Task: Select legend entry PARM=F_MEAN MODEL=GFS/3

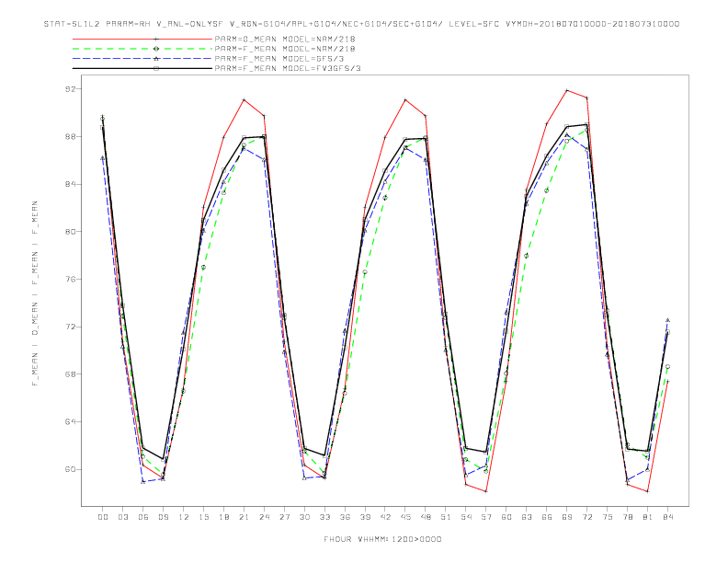Action: coord(279,59)
